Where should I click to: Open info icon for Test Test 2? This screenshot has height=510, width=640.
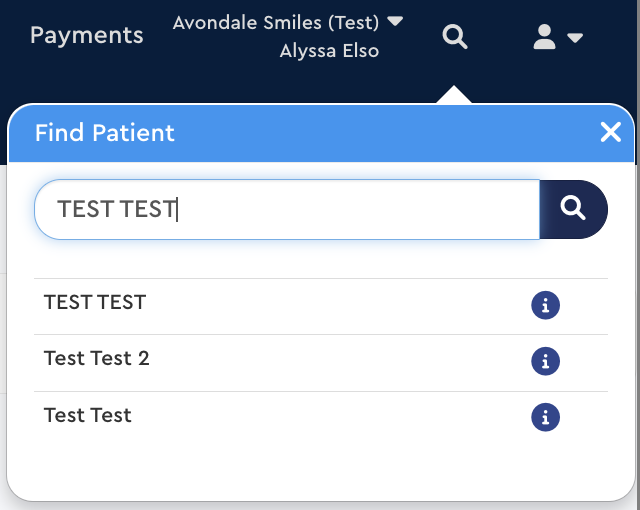545,361
